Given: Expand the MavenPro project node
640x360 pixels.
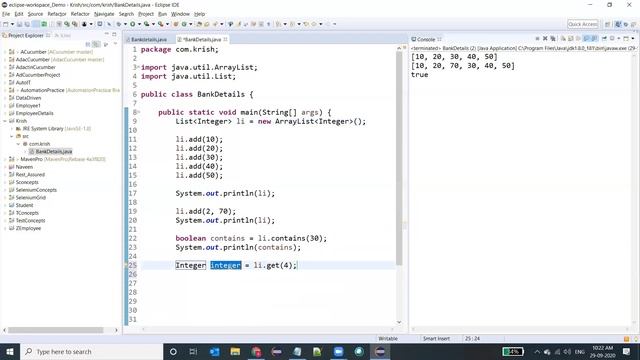Looking at the screenshot, I should pyautogui.click(x=5, y=159).
